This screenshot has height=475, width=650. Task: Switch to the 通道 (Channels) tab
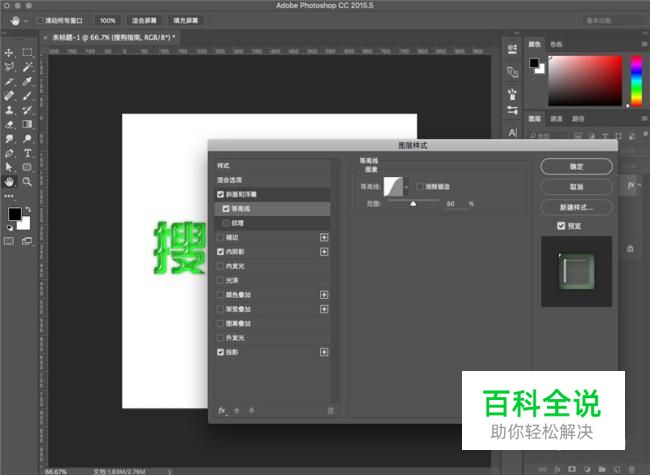pos(556,119)
